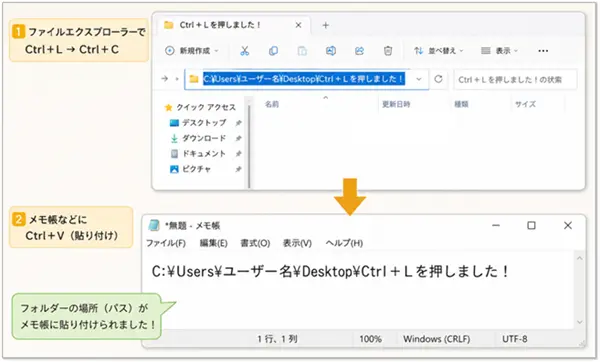
Task: Click the pasted path text in Notepad
Action: pos(330,272)
